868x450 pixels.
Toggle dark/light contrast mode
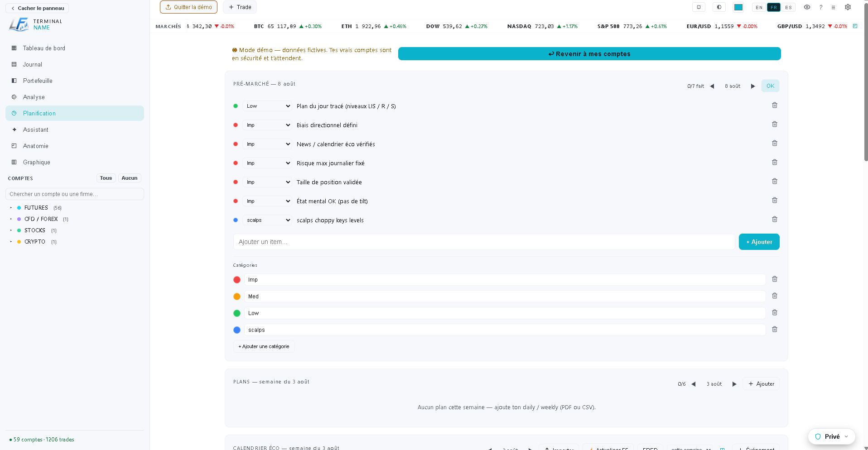pyautogui.click(x=719, y=7)
